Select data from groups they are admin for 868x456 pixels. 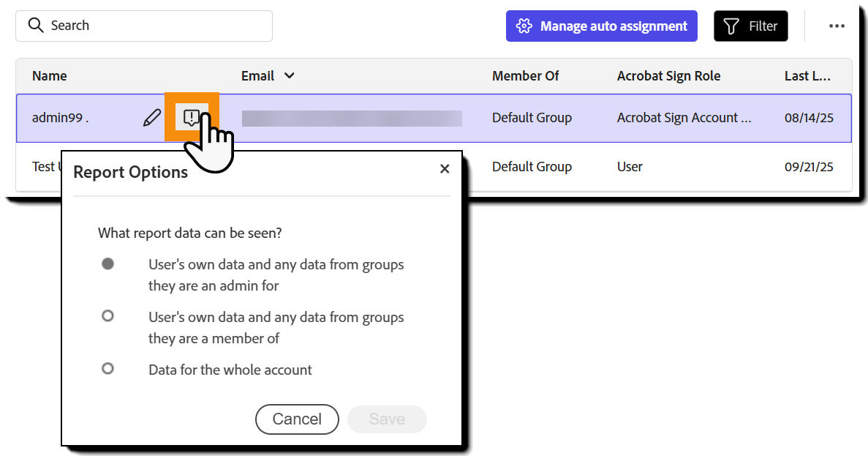pos(107,264)
